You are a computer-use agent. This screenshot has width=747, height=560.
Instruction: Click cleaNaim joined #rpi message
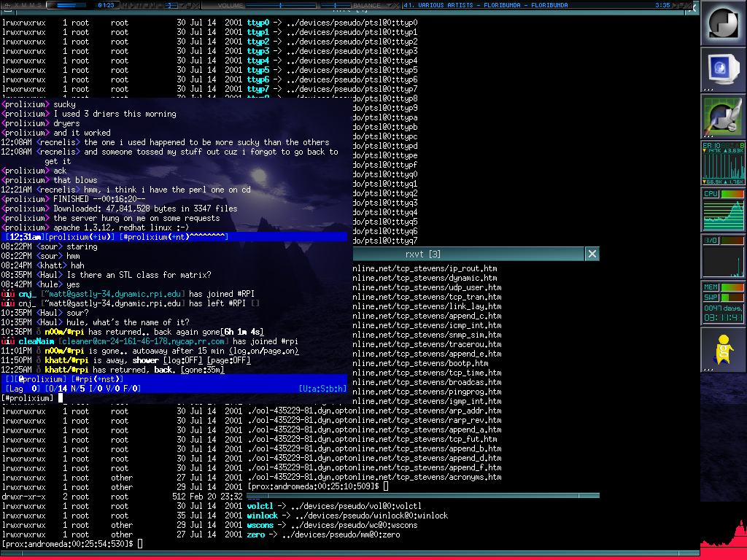pos(150,341)
